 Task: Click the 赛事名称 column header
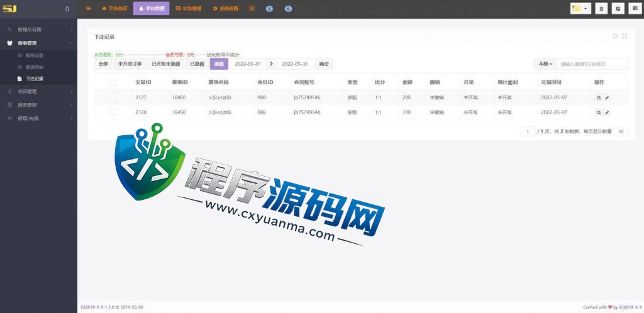click(218, 82)
